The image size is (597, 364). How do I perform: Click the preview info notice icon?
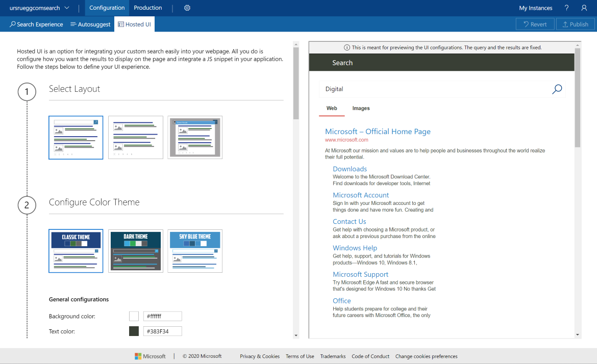click(347, 47)
